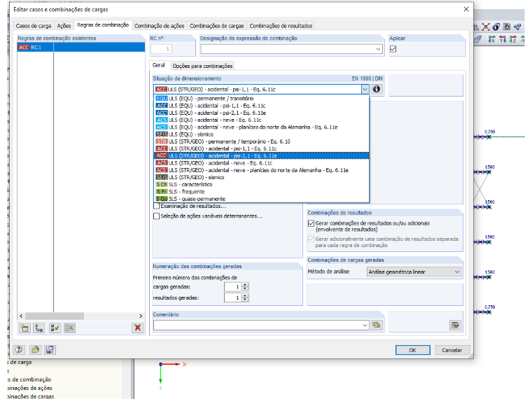Select ULS (STR/GEO) - sísmico option
This screenshot has height=399, width=532.
click(261, 177)
